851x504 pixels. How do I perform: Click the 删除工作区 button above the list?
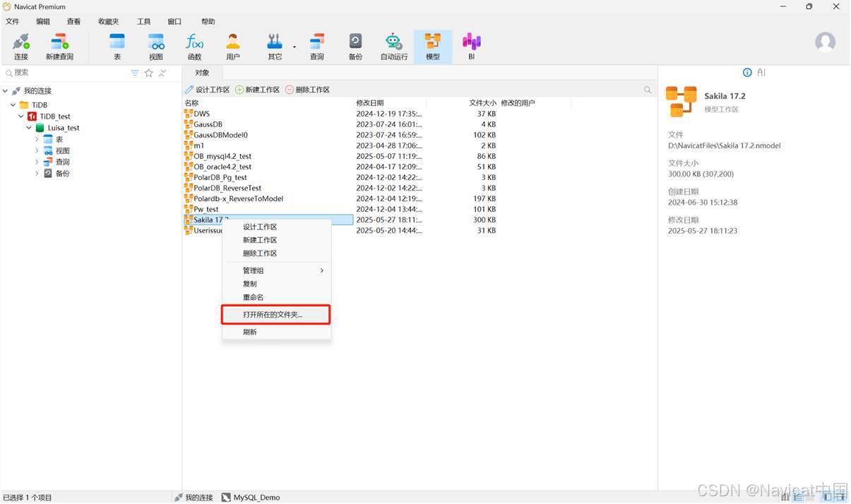coord(308,90)
